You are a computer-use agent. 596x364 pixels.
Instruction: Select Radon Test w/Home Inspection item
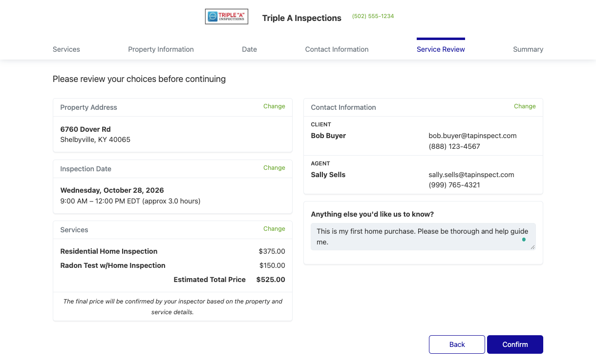click(113, 265)
